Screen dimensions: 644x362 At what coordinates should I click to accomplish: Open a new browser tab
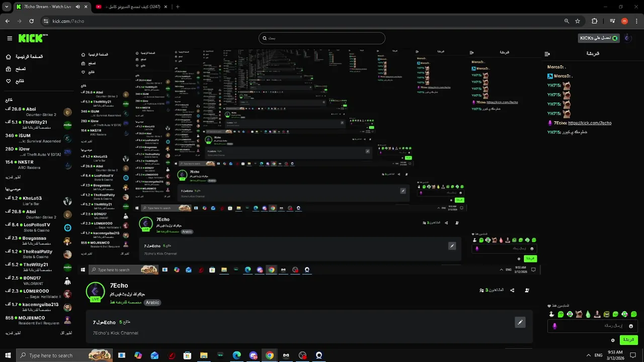tap(178, 7)
